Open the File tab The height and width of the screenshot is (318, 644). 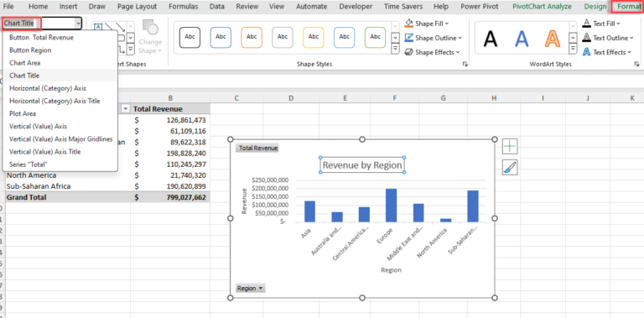tap(8, 6)
